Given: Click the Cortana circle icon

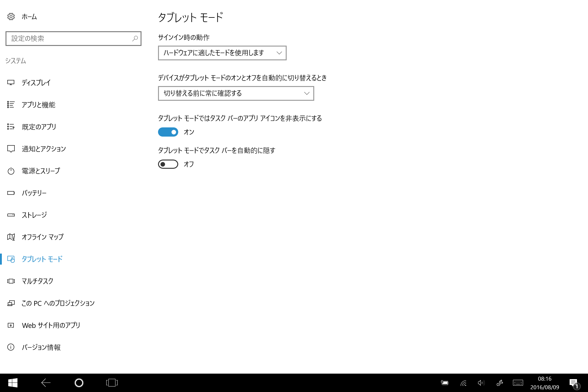Looking at the screenshot, I should 79,383.
